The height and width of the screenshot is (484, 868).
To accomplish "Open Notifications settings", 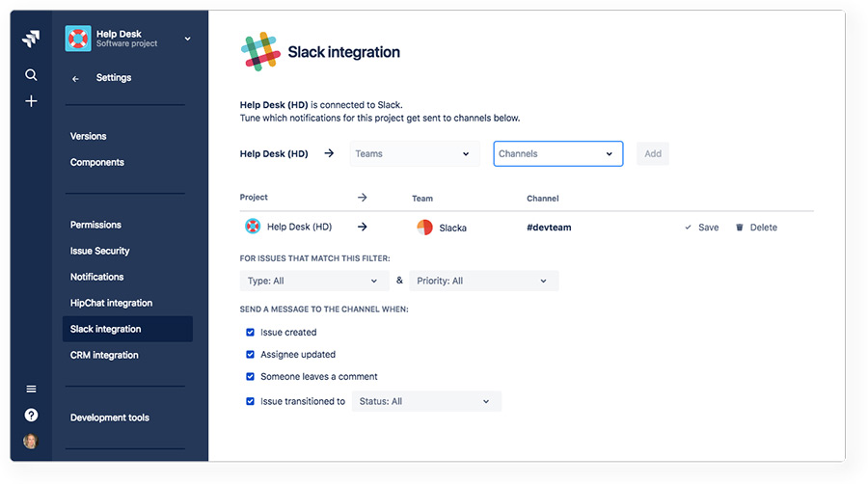I will (96, 277).
